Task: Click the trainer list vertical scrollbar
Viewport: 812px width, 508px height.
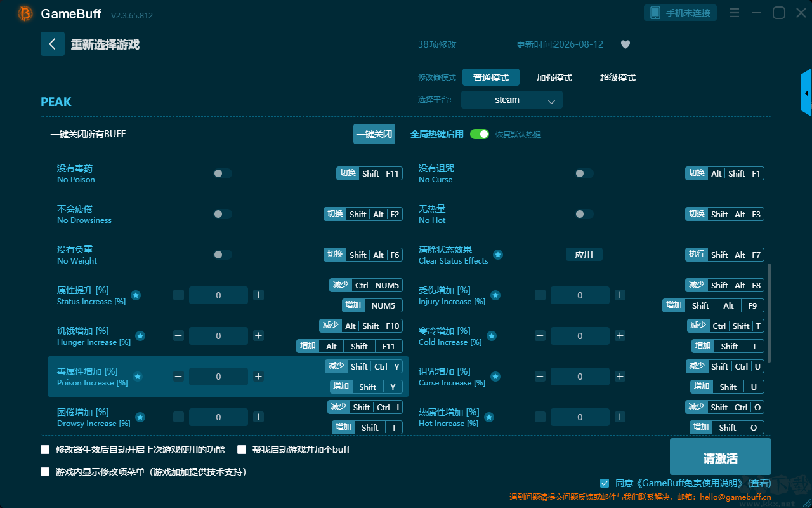Action: pyautogui.click(x=769, y=312)
